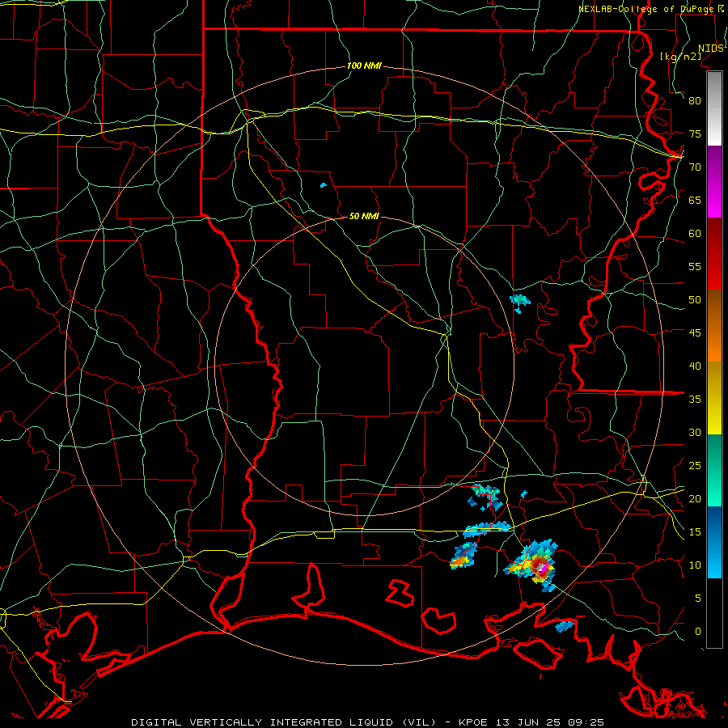Click the 55 value on the VIL scale
Viewport: 728px width, 728px height.
coord(695,266)
